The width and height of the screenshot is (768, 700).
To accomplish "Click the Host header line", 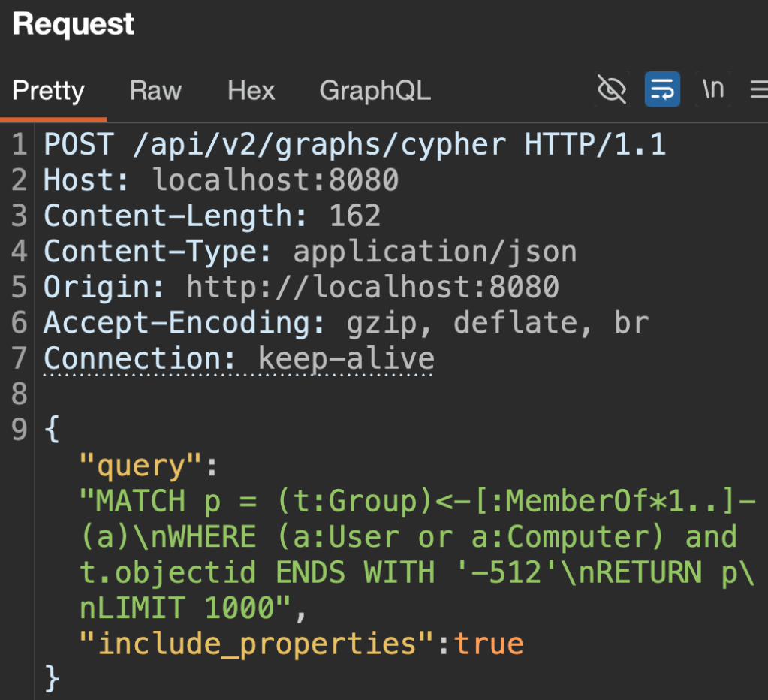I will point(221,180).
